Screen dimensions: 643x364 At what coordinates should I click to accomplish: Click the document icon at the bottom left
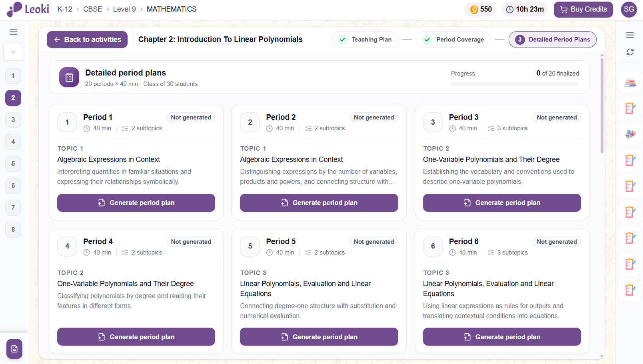click(x=14, y=349)
